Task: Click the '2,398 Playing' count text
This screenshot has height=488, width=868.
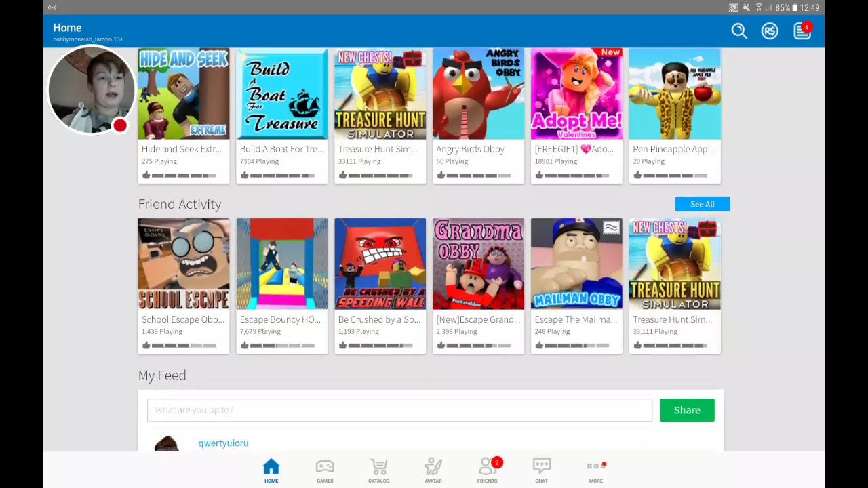Action: coord(456,331)
